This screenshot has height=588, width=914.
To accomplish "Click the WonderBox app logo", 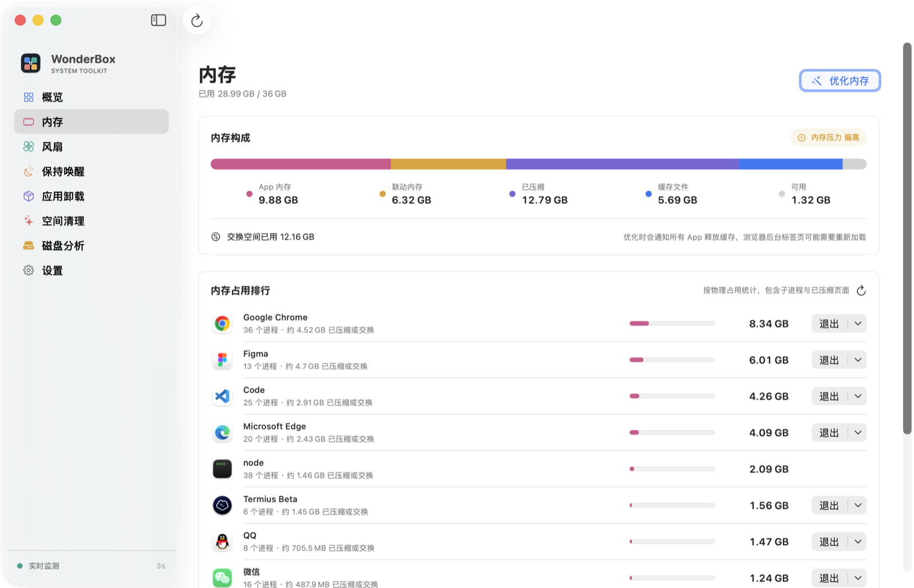I will tap(31, 63).
